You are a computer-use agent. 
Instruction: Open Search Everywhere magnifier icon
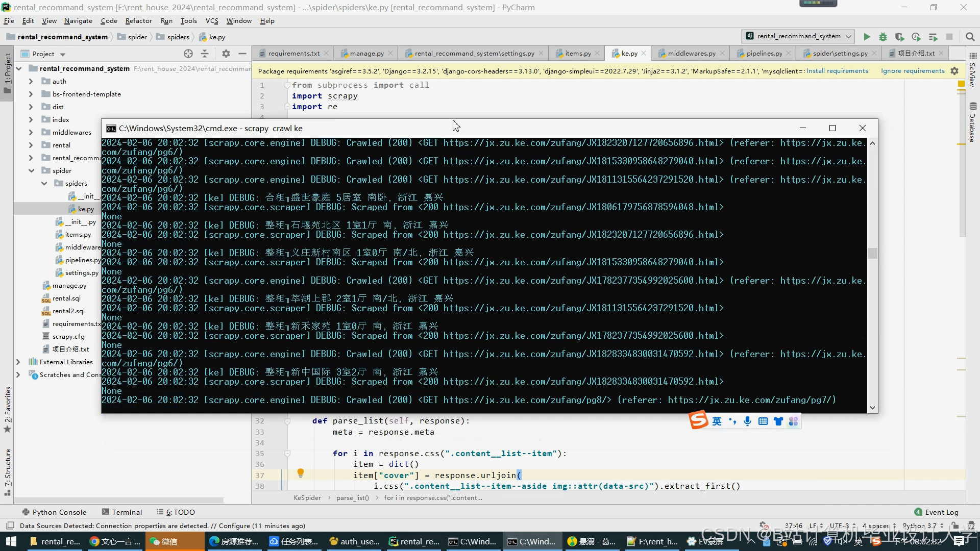pyautogui.click(x=970, y=37)
